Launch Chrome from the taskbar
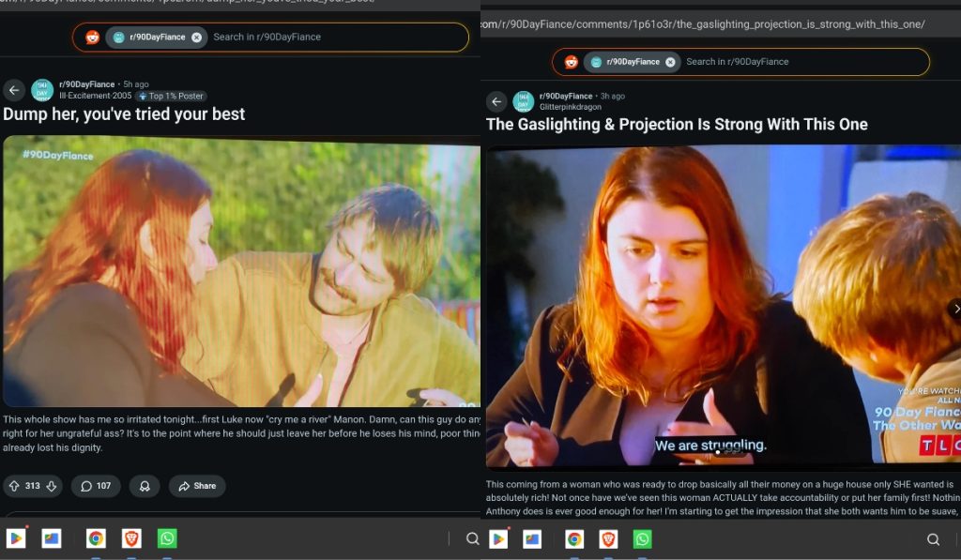 [95, 538]
